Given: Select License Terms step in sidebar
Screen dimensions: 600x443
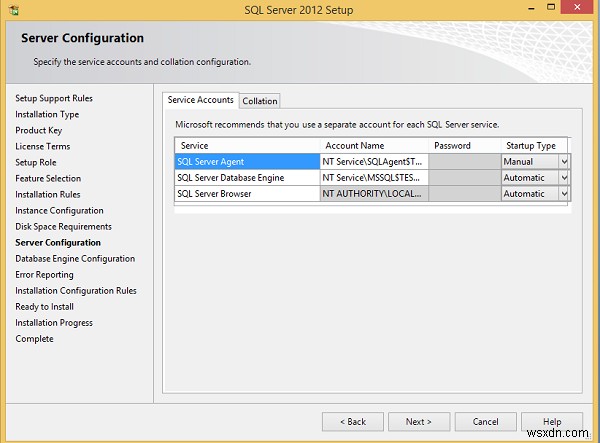Looking at the screenshot, I should [43, 147].
